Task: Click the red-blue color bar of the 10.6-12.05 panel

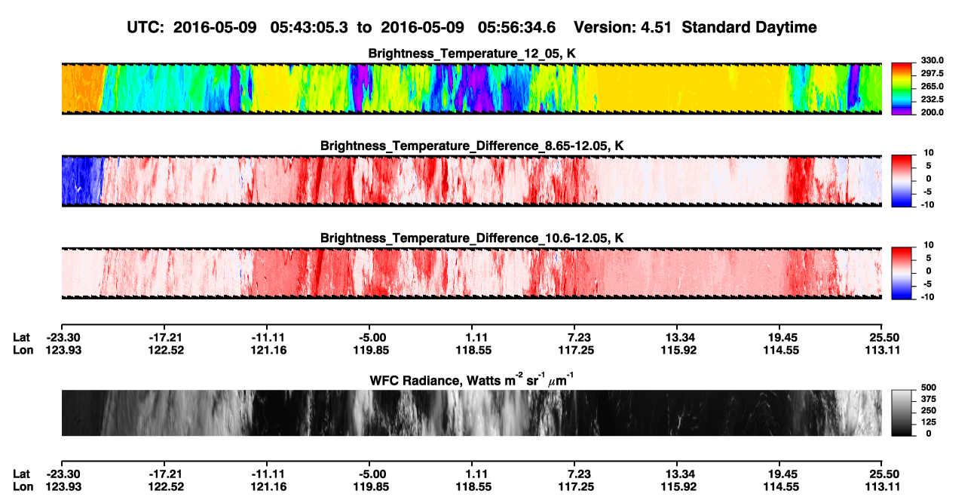Action: (901, 271)
